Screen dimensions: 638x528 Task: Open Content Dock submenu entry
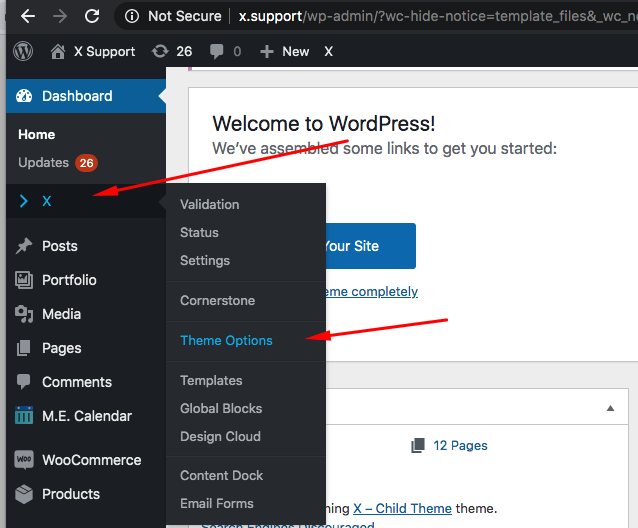pyautogui.click(x=222, y=476)
